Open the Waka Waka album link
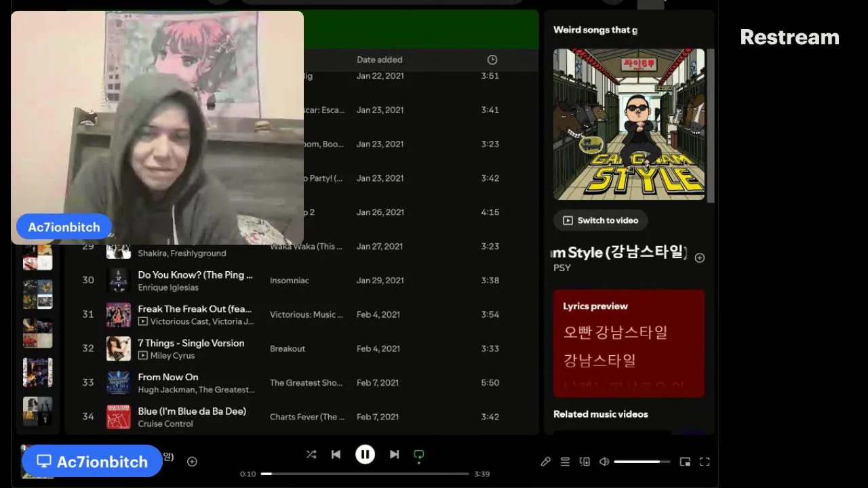 click(307, 247)
